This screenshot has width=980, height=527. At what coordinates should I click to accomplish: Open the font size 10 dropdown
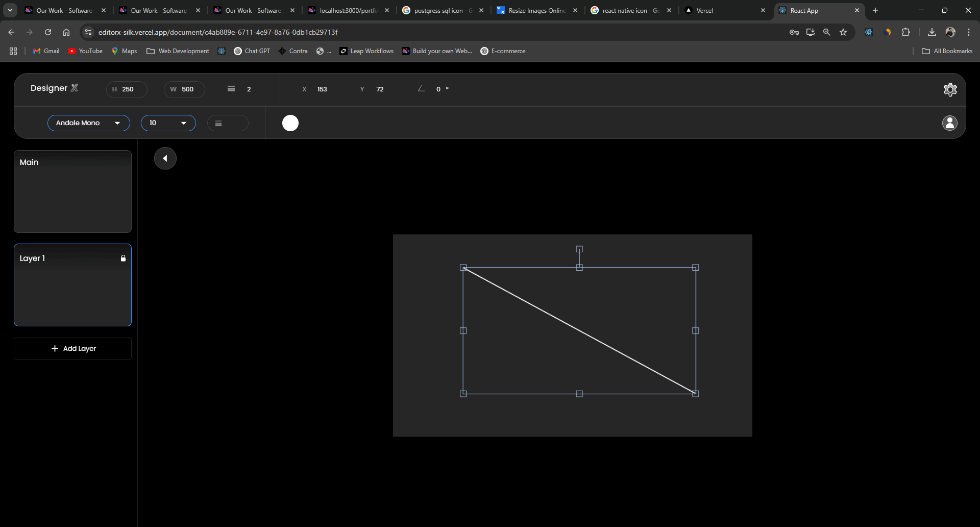[x=168, y=123]
